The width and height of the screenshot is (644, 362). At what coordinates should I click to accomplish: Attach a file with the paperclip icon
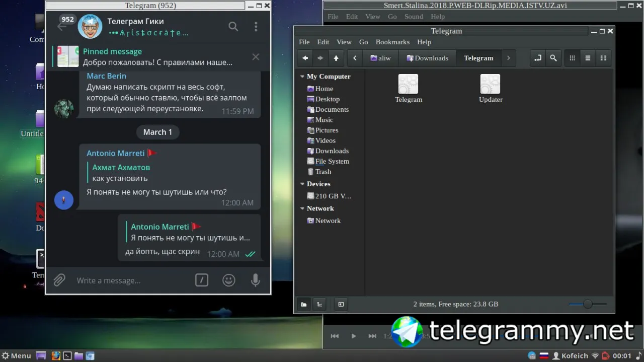click(x=59, y=280)
